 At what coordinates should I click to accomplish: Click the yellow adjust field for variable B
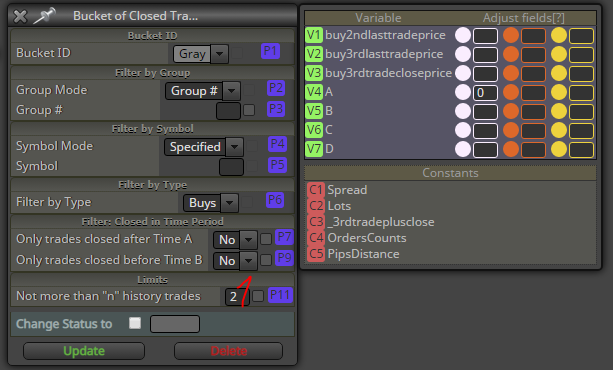(x=582, y=112)
